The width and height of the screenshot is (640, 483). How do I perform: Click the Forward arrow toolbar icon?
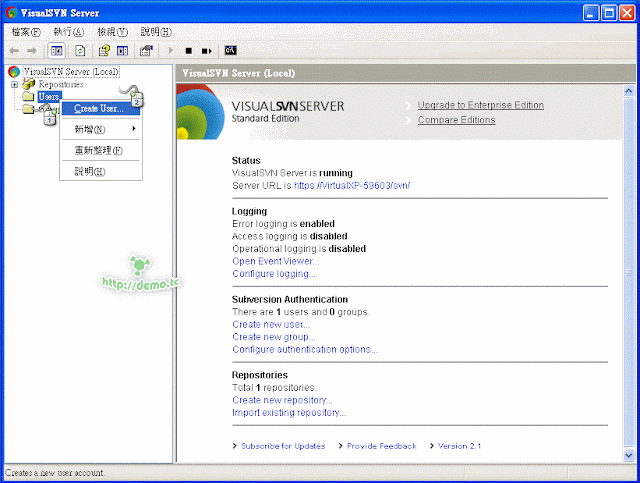click(x=31, y=51)
